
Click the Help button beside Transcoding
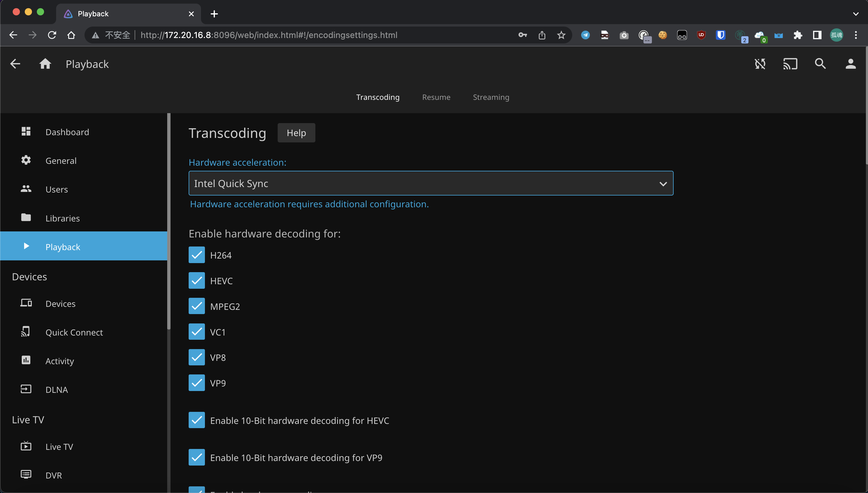(x=296, y=133)
